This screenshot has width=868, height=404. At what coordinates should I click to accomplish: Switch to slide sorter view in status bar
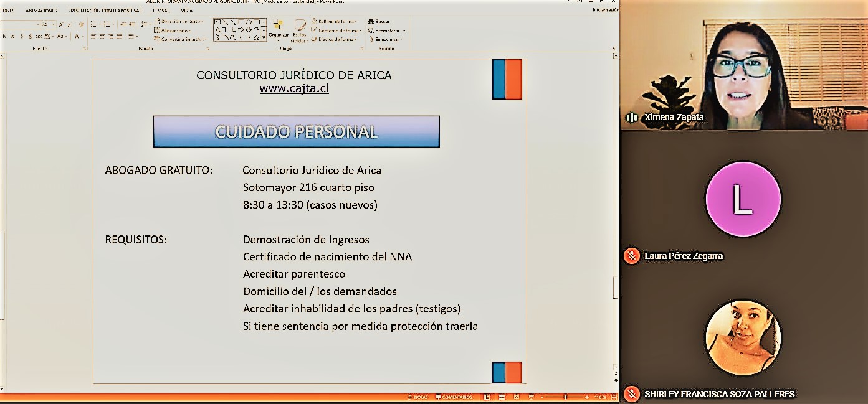pos(501,397)
